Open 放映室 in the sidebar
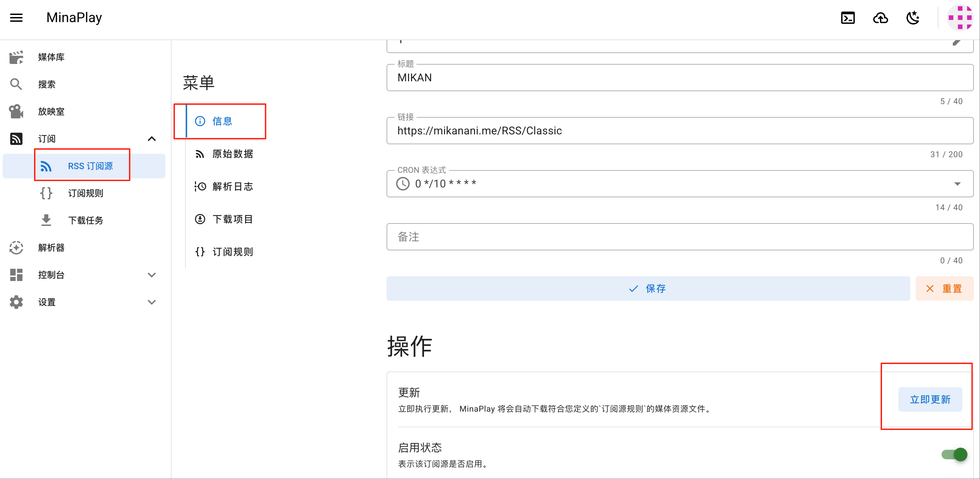This screenshot has height=479, width=980. pos(84,112)
